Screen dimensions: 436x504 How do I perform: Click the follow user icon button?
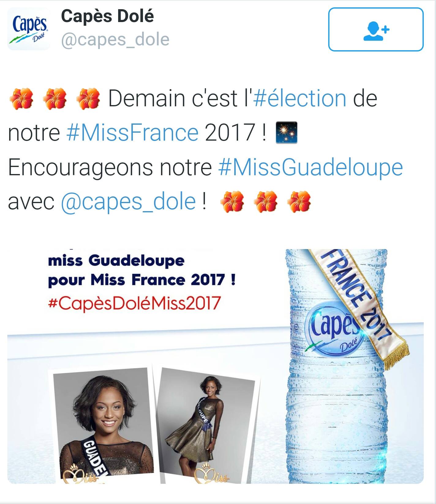tap(376, 29)
